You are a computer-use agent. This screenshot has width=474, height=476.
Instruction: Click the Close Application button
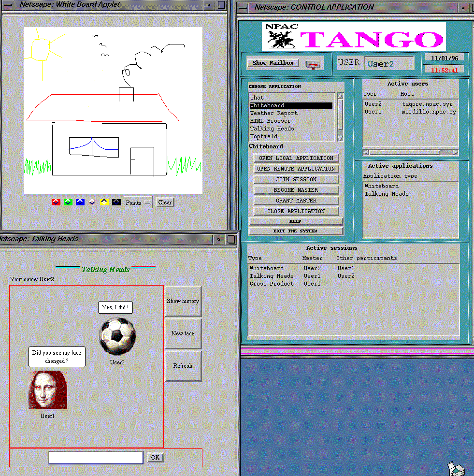[x=296, y=211]
